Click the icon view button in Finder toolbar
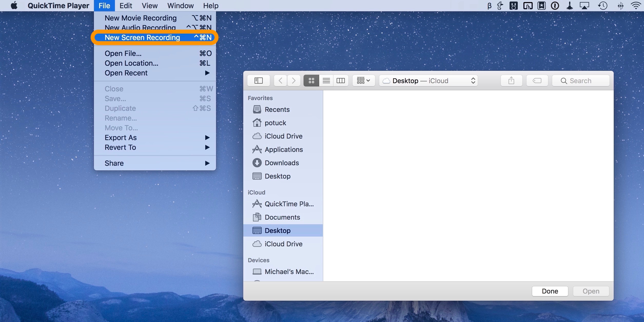The width and height of the screenshot is (644, 322). 311,80
